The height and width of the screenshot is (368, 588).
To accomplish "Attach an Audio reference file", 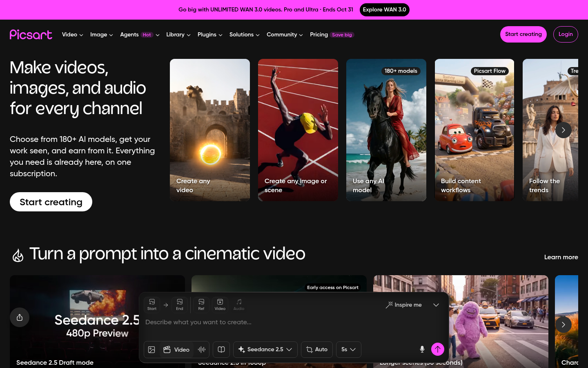I will (239, 305).
